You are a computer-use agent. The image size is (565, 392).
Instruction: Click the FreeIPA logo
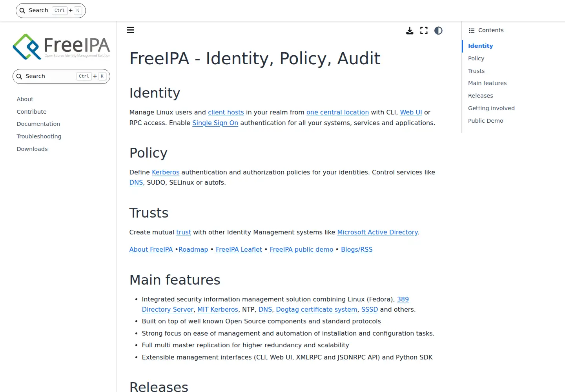(62, 47)
